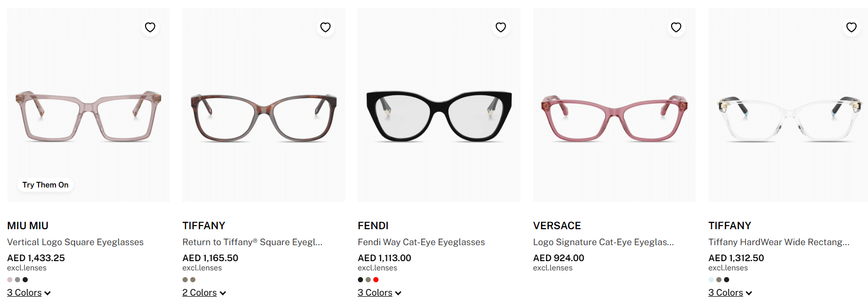The image size is (868, 308).
Task: Open Logo Signature Cat-Eye Eyeglasses product
Action: click(x=603, y=242)
